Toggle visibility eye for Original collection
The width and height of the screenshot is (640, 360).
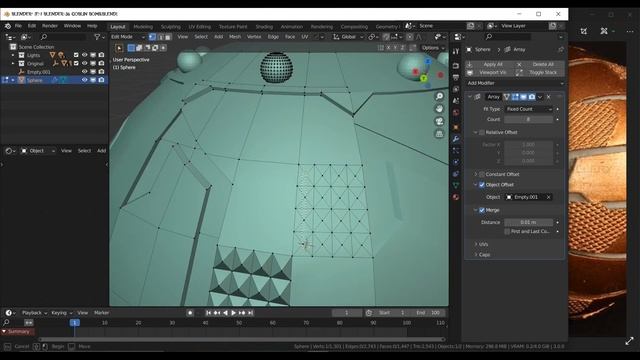tap(84, 63)
